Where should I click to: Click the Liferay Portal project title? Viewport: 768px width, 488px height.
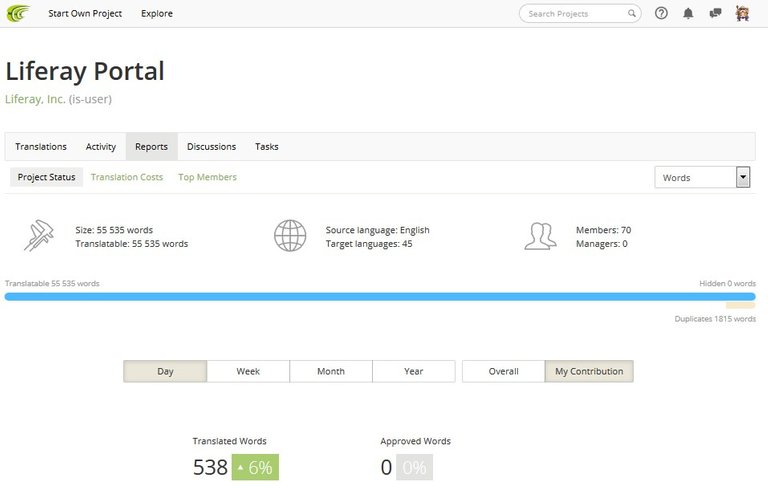(85, 71)
